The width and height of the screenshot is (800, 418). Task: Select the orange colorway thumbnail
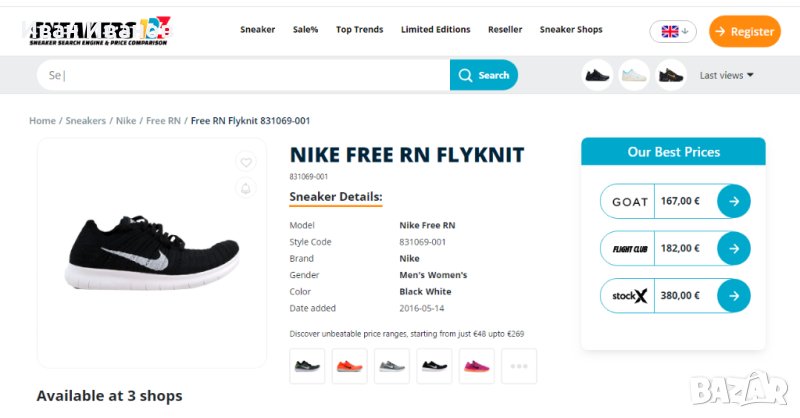coord(350,366)
